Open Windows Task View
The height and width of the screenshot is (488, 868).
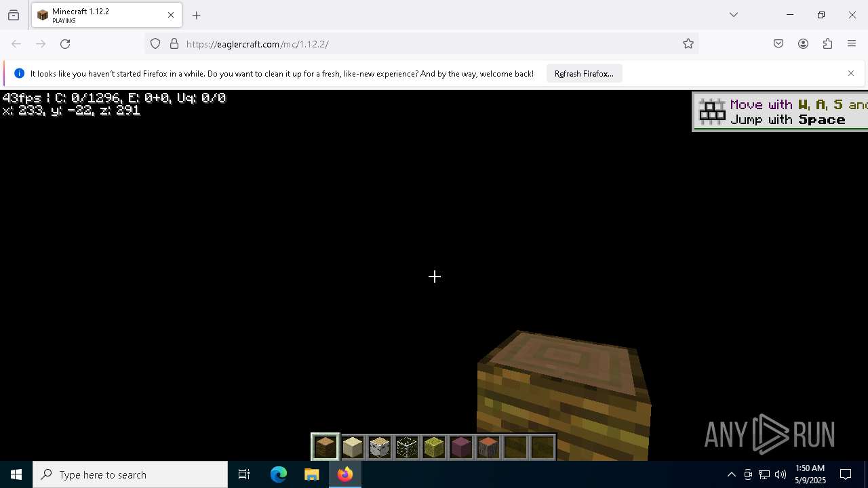[244, 474]
